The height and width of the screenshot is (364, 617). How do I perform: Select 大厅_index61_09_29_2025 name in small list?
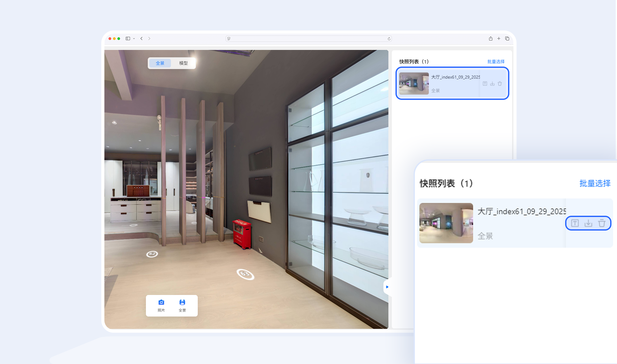[456, 77]
